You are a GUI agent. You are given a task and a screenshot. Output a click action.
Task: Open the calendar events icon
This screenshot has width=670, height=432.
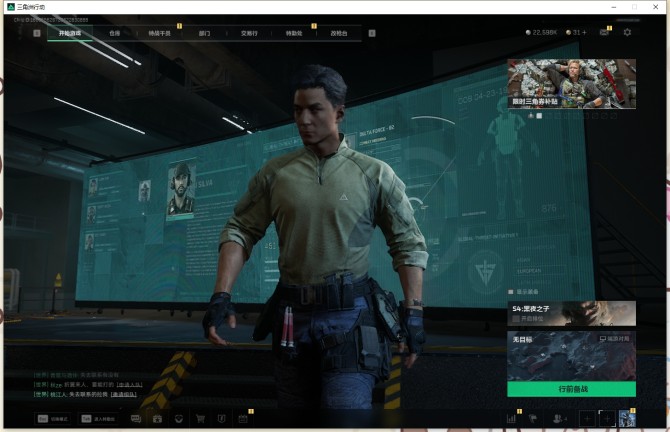click(x=243, y=418)
